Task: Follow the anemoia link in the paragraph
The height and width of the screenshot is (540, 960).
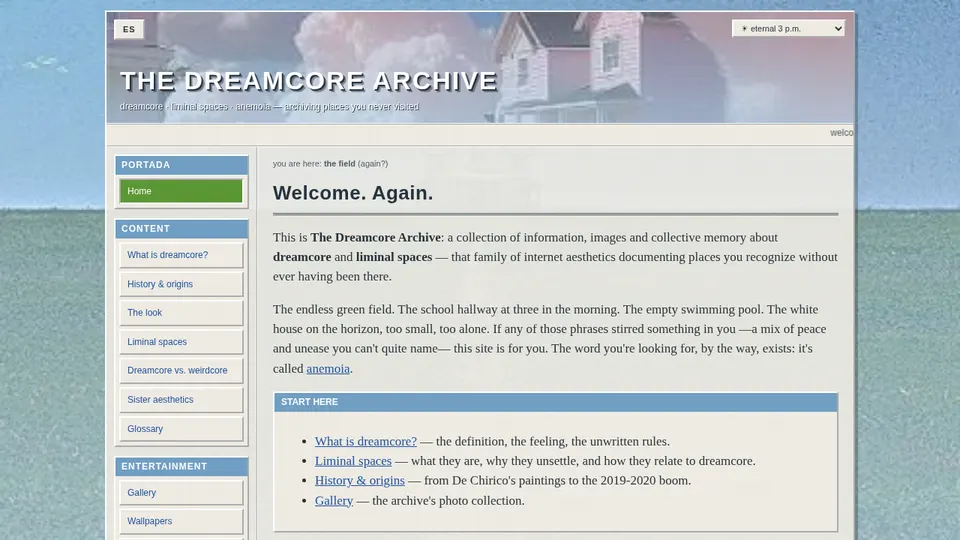Action: coord(328,369)
